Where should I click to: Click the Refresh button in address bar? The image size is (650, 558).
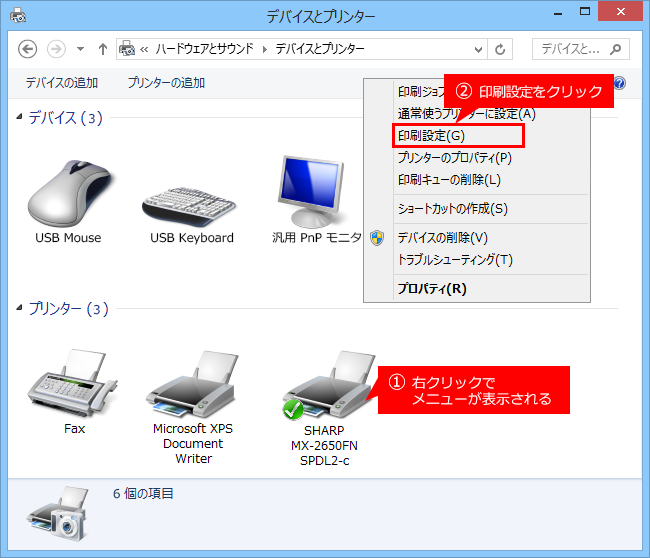[x=500, y=49]
